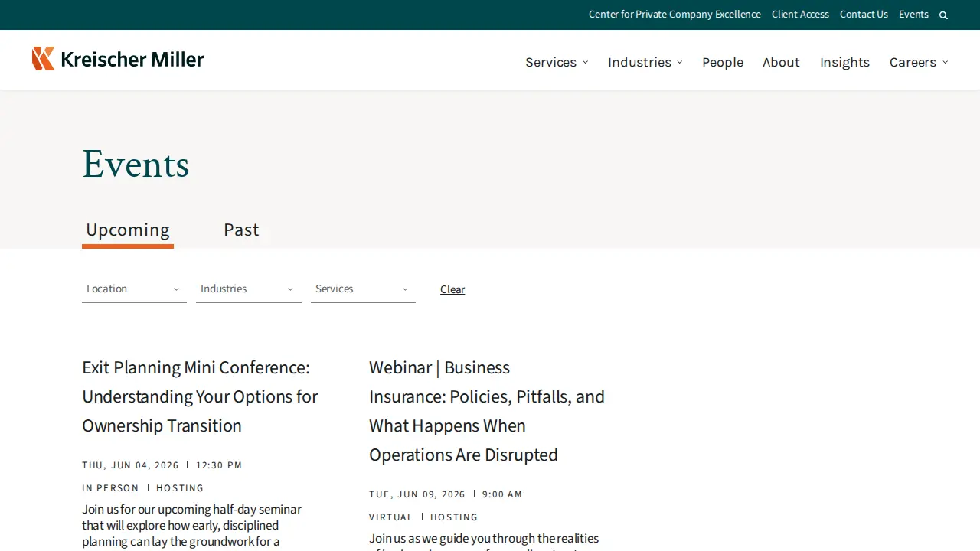980x551 pixels.
Task: Switch to the Past events tab
Action: pos(241,230)
